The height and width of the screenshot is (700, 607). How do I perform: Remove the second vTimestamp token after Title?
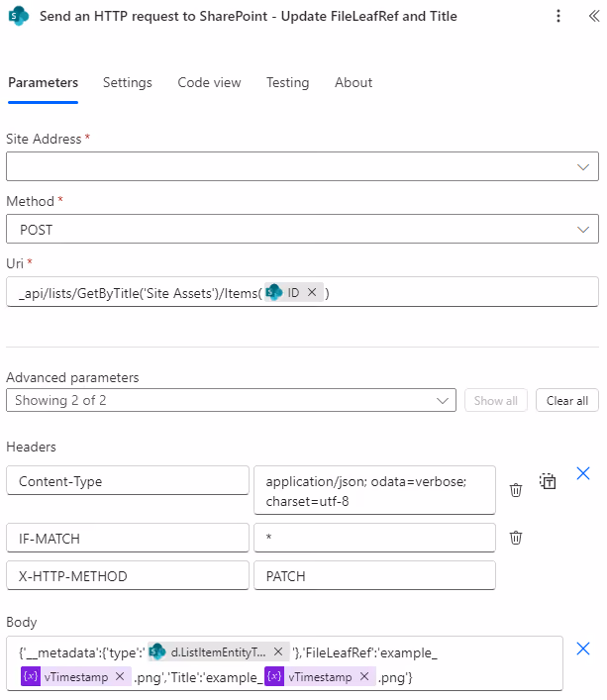coord(364,676)
